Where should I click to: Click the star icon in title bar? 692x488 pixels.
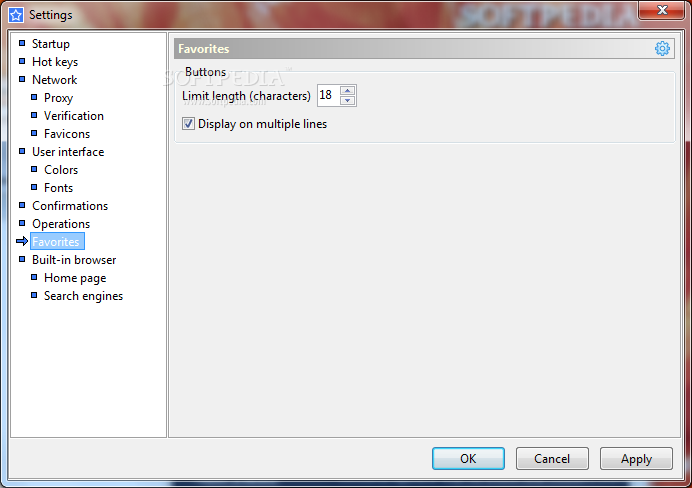16,15
